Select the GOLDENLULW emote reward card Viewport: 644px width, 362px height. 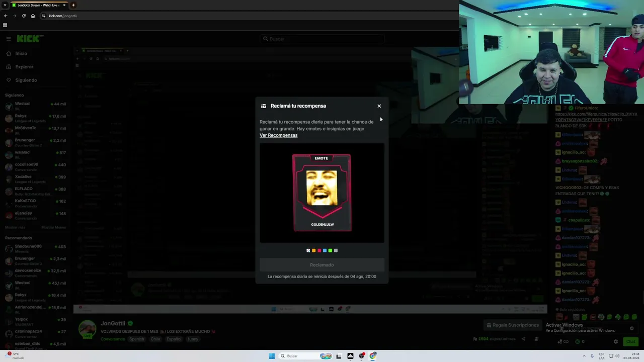[322, 193]
